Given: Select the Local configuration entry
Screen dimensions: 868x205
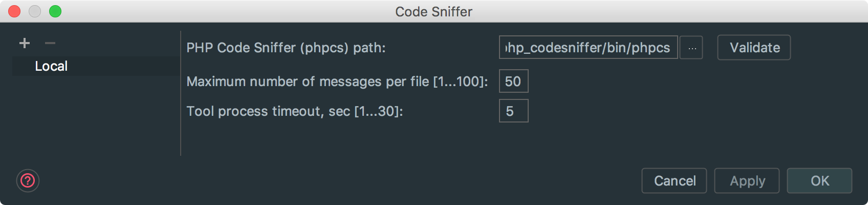Looking at the screenshot, I should click(51, 66).
